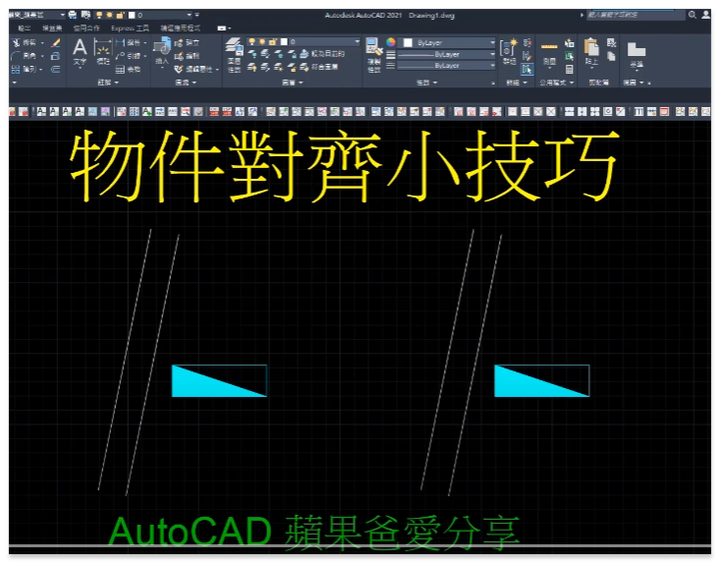The height and width of the screenshot is (563, 720).
Task: Click the user sign-in icon
Action: [705, 15]
